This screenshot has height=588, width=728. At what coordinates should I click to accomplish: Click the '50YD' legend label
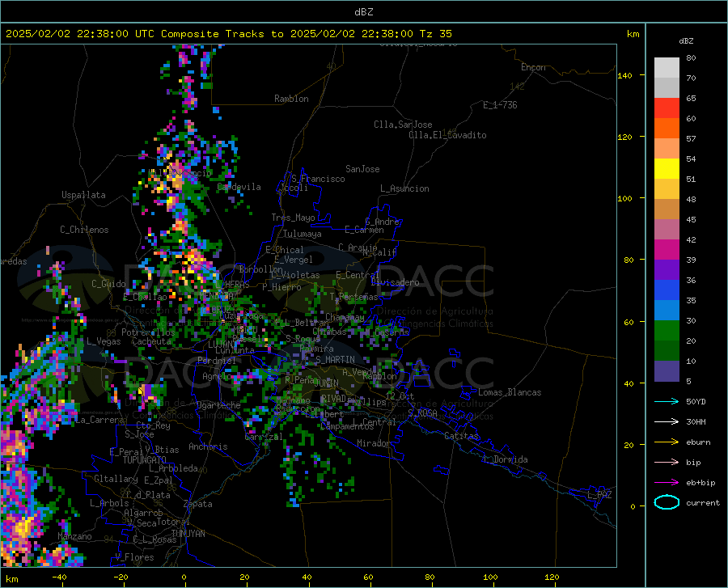[696, 401]
